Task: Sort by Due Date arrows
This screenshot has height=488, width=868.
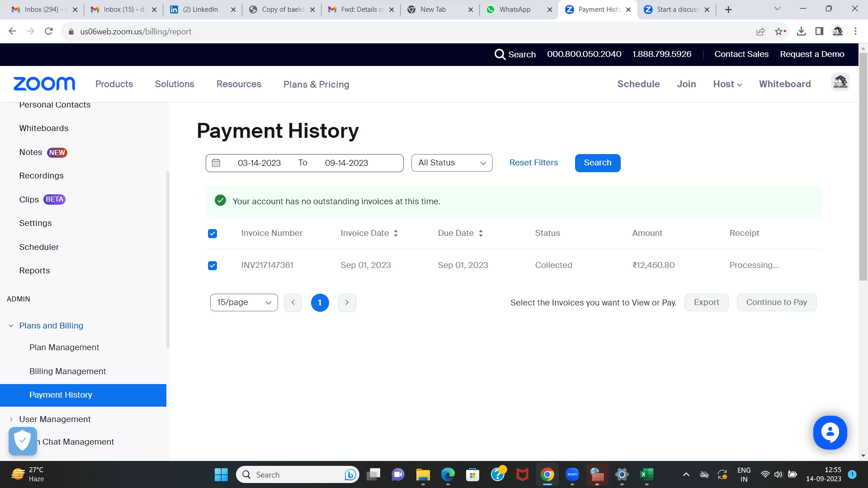Action: 481,234
